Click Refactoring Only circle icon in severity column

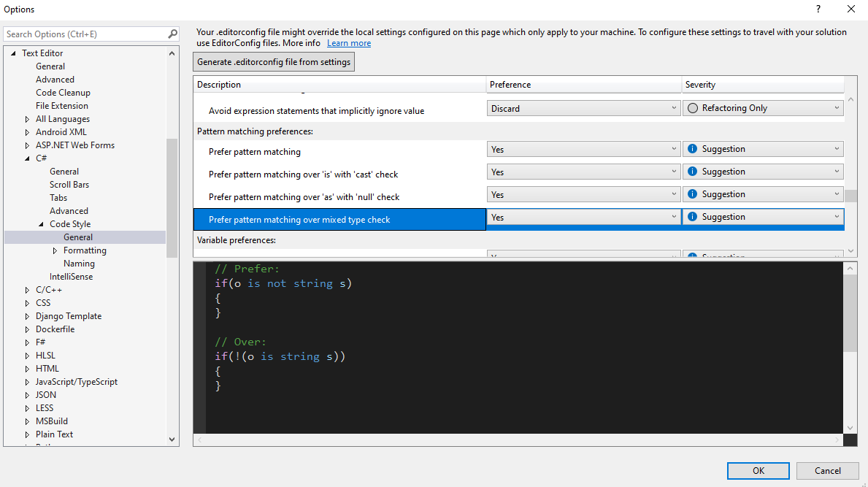(693, 108)
